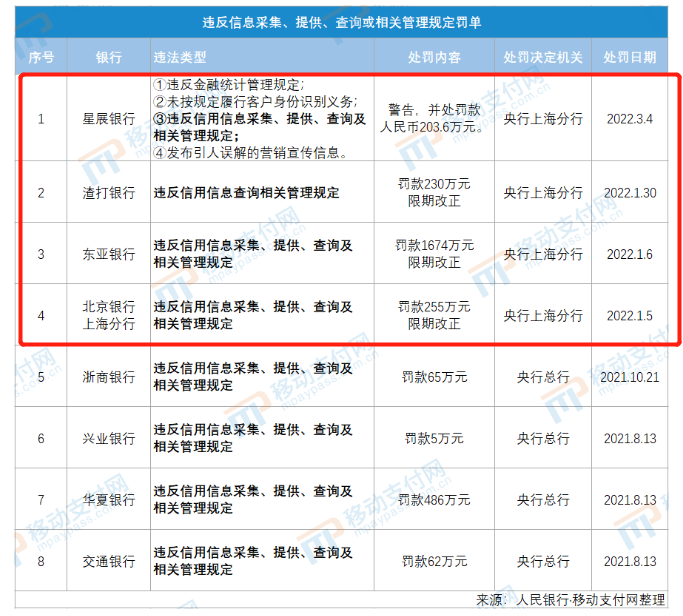683x616 pixels.
Task: Click the source note 来源：人民银行·移动支付网整理
Action: tap(571, 600)
